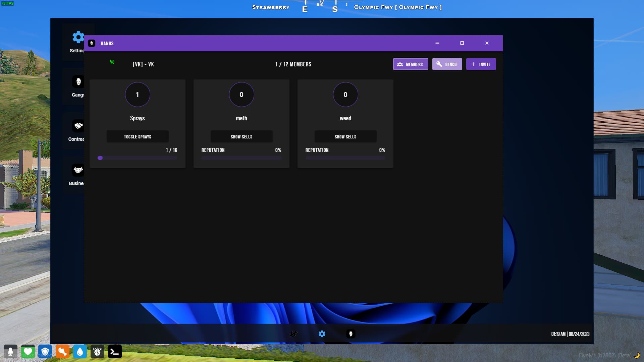Click the Olympic Fwy street text

pos(398,7)
